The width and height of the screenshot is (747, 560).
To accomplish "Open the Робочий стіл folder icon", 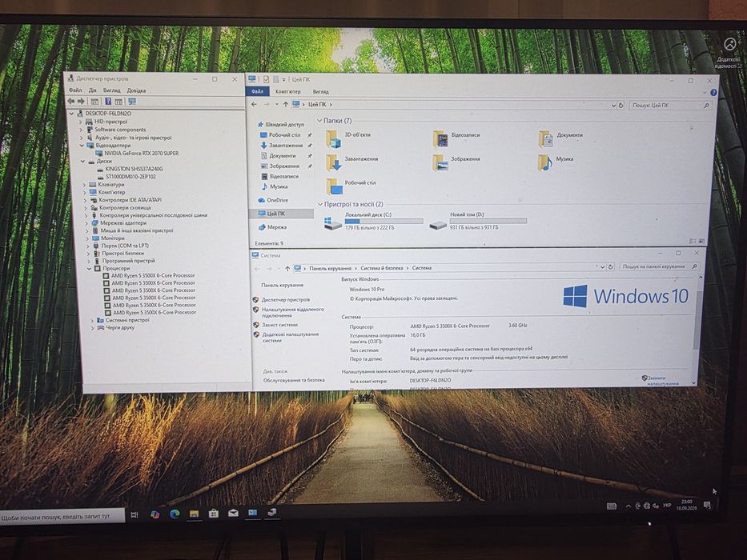I will [x=334, y=186].
